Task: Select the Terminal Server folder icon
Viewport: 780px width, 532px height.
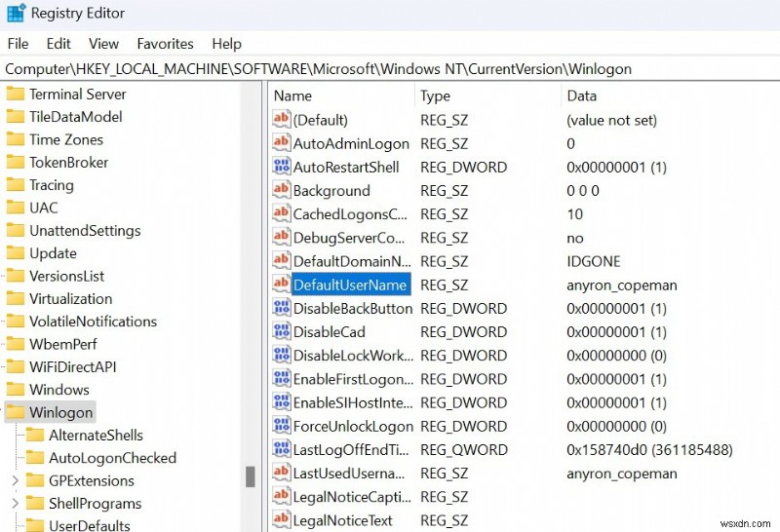Action: (x=16, y=94)
